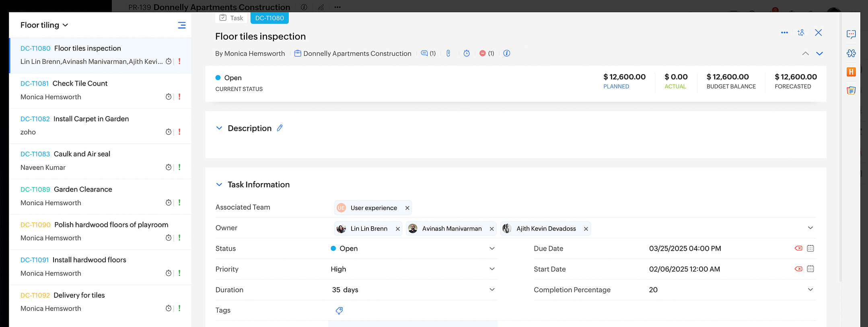
Task: Open Donnelly Apartments Construction project link
Action: (x=357, y=53)
